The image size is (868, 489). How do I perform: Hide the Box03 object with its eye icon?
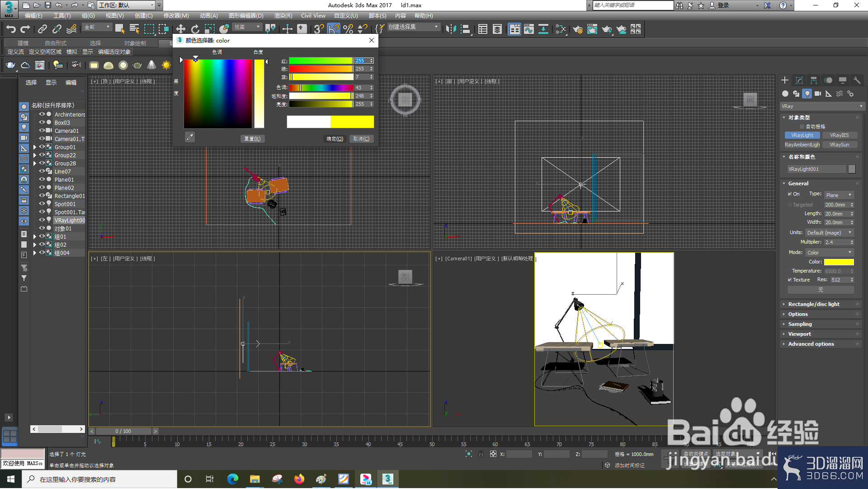(x=42, y=122)
